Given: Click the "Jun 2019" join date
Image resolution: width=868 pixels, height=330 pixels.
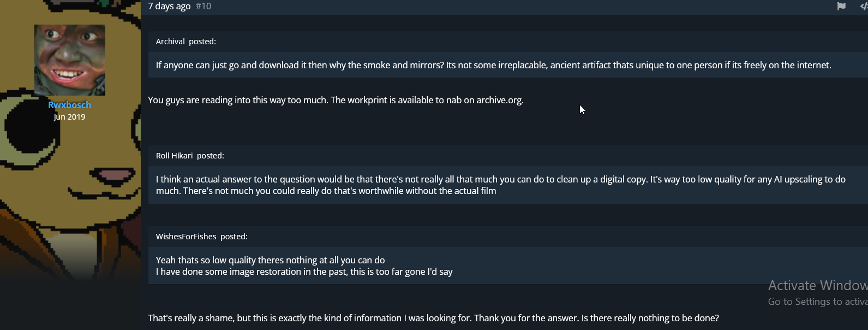Looking at the screenshot, I should (69, 117).
